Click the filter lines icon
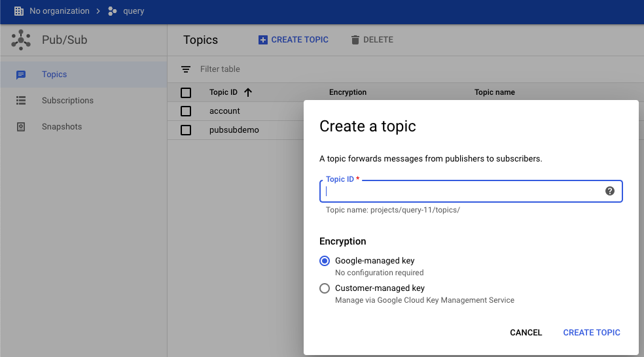Image resolution: width=644 pixels, height=357 pixels. click(x=186, y=69)
